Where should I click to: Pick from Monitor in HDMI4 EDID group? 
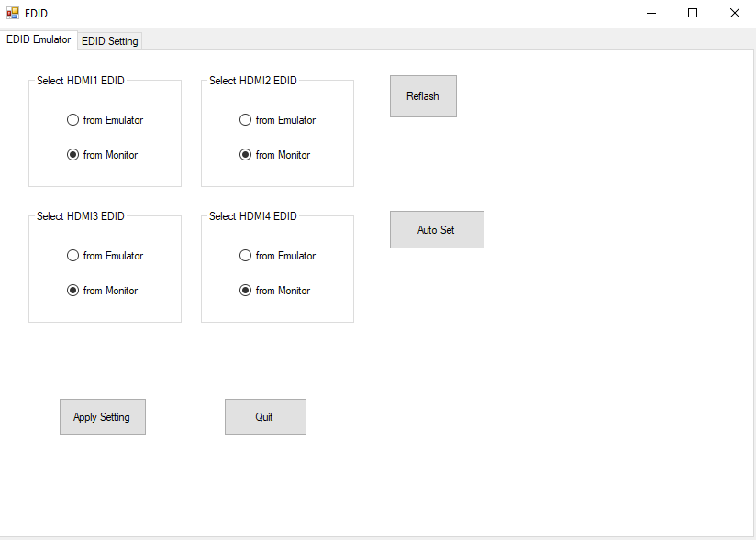click(245, 291)
